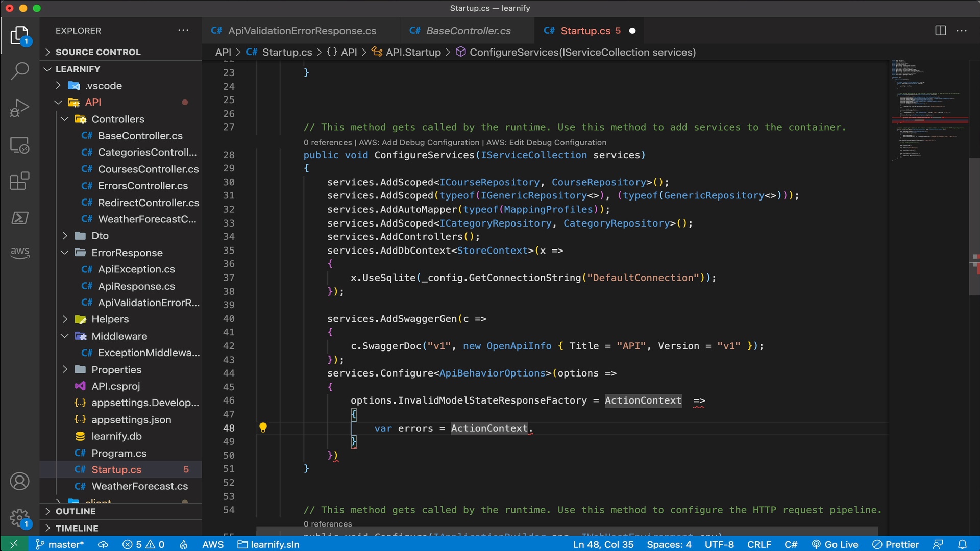
Task: Switch to ApiValidationErrorResponse.cs tab
Action: tap(302, 30)
